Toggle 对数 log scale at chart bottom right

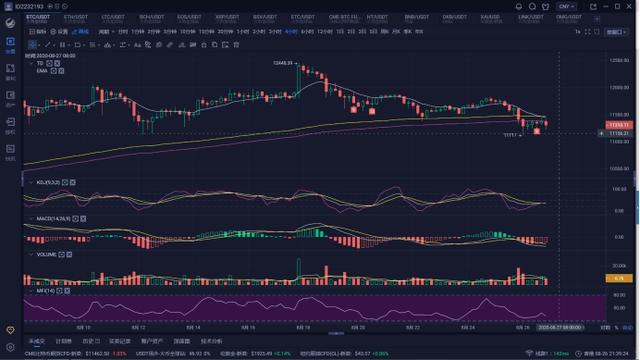[x=605, y=327]
